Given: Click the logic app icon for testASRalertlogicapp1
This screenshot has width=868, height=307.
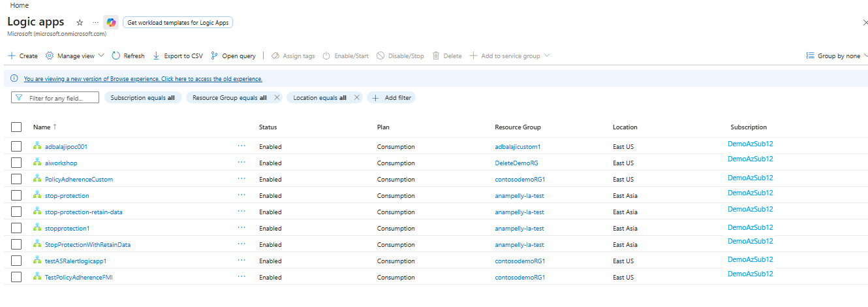Looking at the screenshot, I should pos(37,261).
